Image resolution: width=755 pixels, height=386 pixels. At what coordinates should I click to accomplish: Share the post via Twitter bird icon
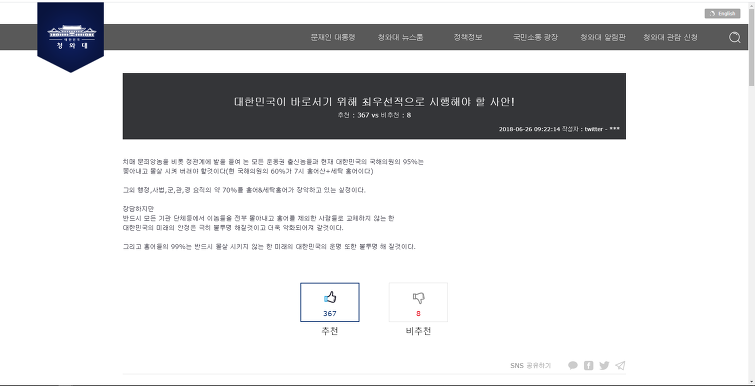coord(604,365)
